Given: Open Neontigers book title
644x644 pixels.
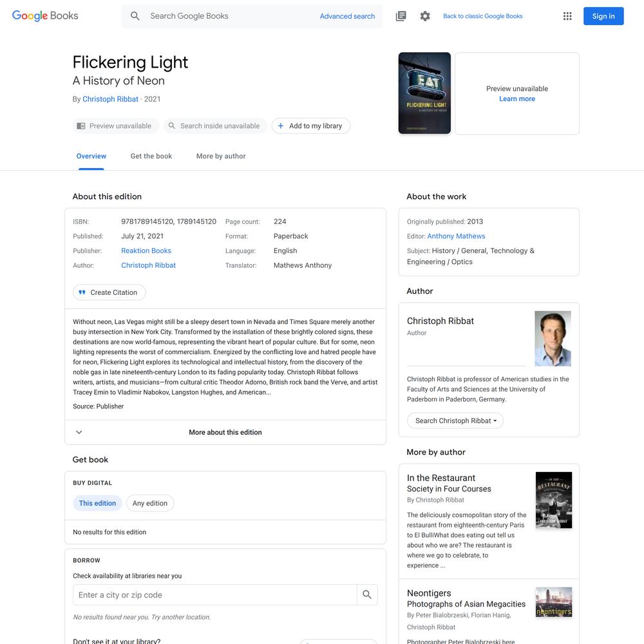Looking at the screenshot, I should click(x=429, y=593).
